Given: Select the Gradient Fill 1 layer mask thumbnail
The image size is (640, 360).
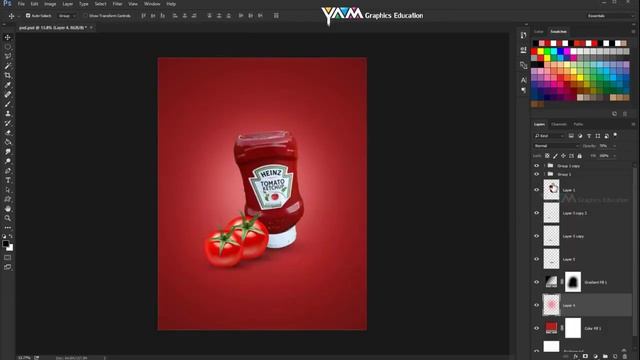Looking at the screenshot, I should pos(573,282).
